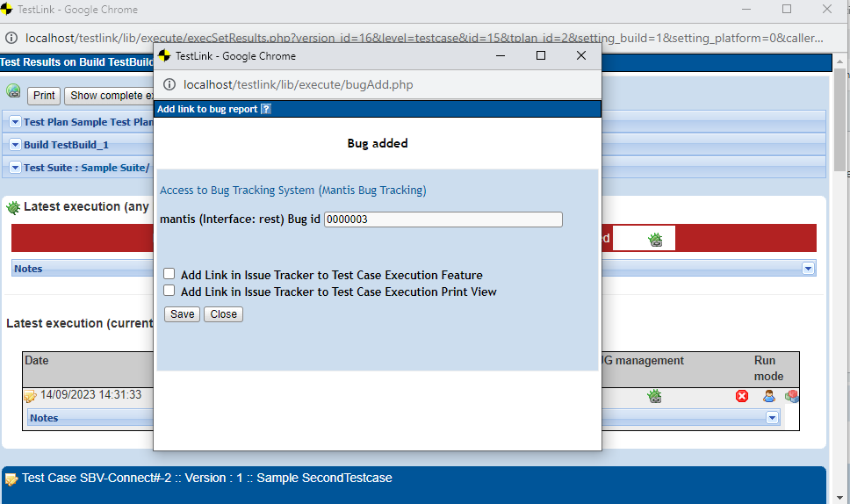This screenshot has height=504, width=850.
Task: Click the Close button in bug dialog
Action: click(223, 314)
